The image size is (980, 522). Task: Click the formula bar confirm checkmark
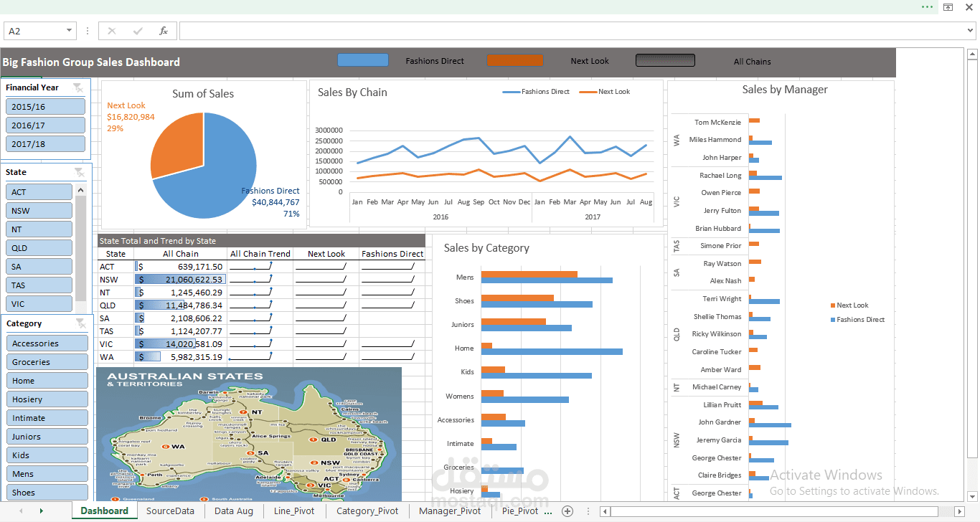tap(138, 31)
